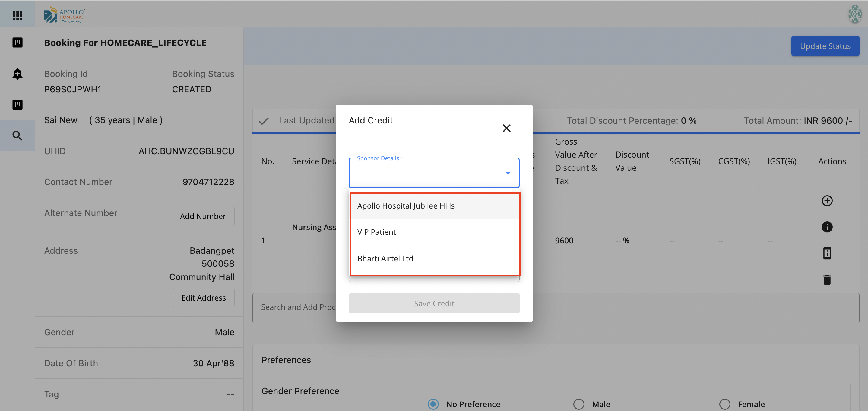Click the Update Status button
This screenshot has height=411, width=868.
(x=825, y=46)
